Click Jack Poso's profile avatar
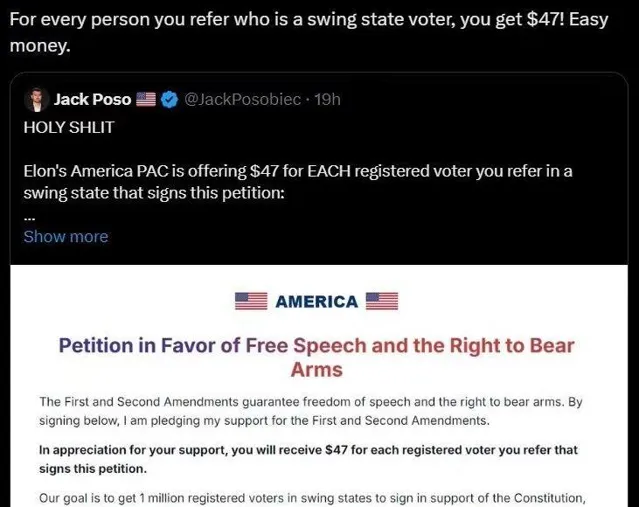This screenshot has height=507, width=639. (x=36, y=100)
